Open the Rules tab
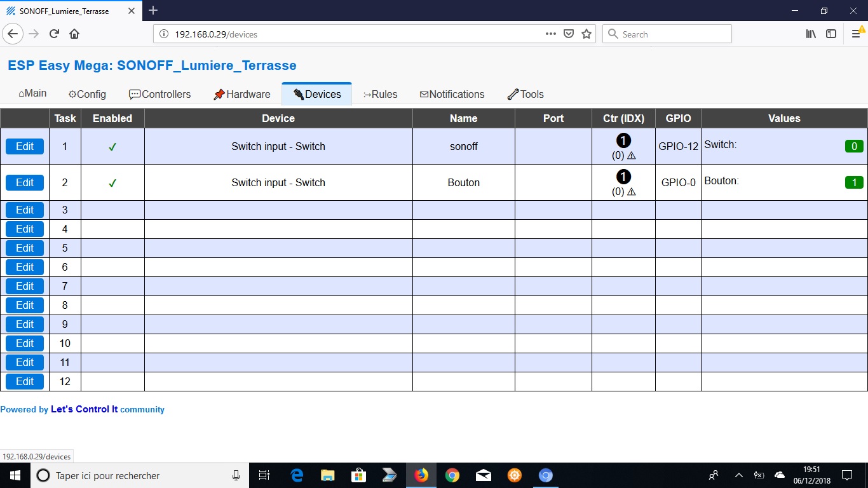 [x=380, y=94]
